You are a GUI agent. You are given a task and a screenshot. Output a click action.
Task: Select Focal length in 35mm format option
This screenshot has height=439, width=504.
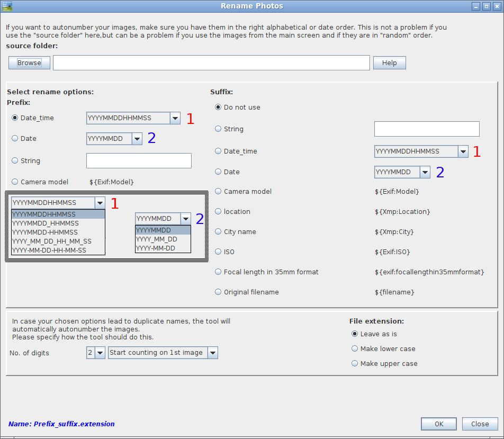pos(218,272)
